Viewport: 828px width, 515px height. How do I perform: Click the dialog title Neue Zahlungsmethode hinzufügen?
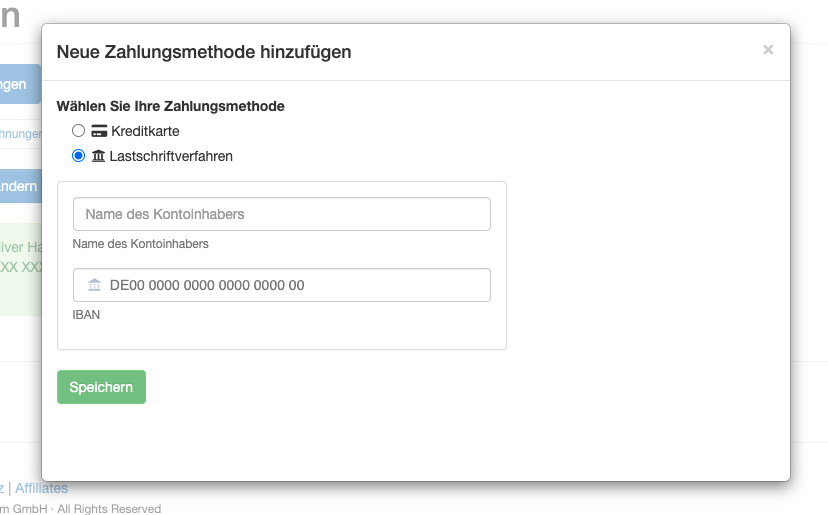[x=204, y=52]
